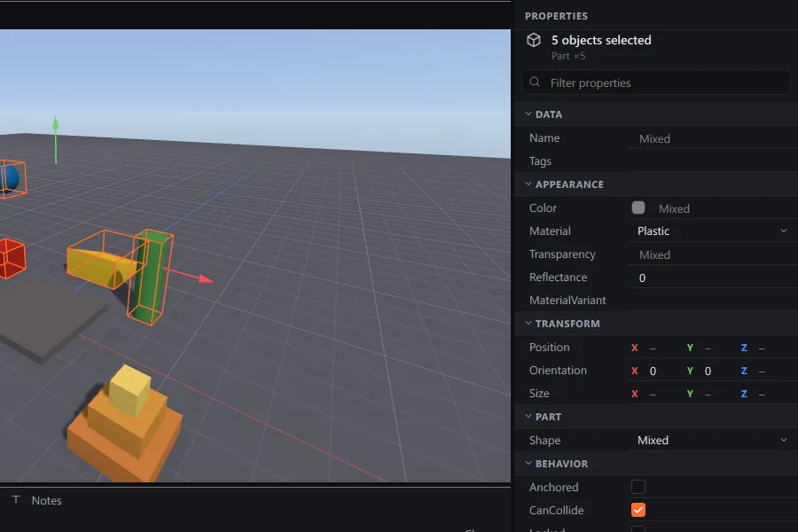Click the Notes text icon
This screenshot has height=532, width=798.
point(16,499)
